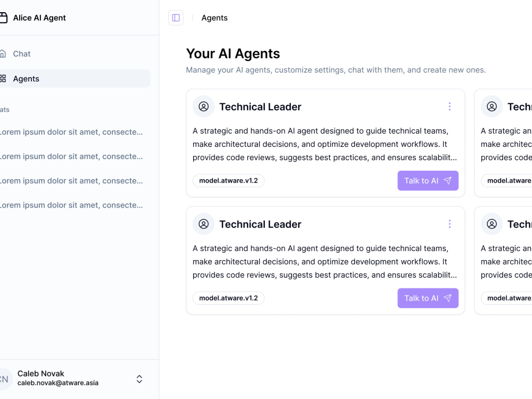Click model.atware.v1.2 tag on first card
The height and width of the screenshot is (399, 532).
coord(228,180)
